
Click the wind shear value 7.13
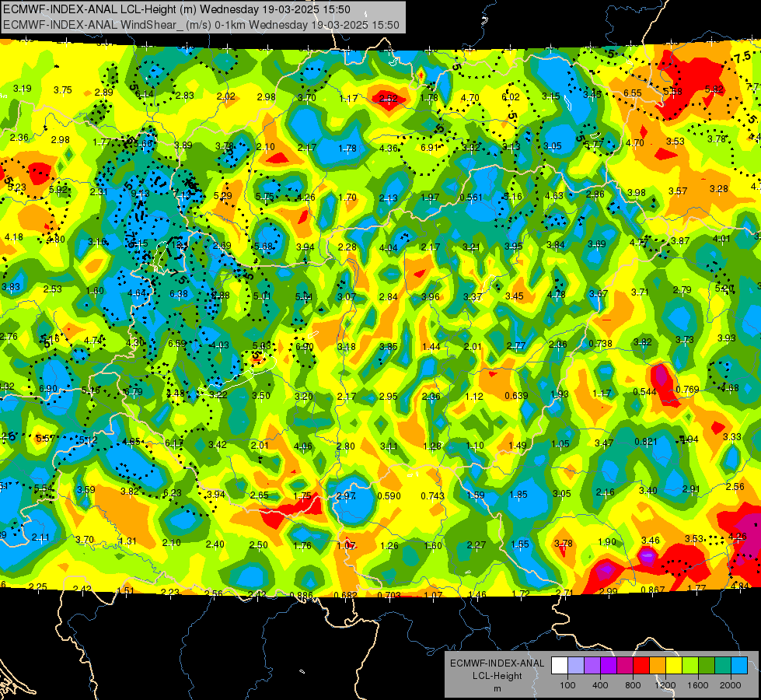[x=183, y=194]
